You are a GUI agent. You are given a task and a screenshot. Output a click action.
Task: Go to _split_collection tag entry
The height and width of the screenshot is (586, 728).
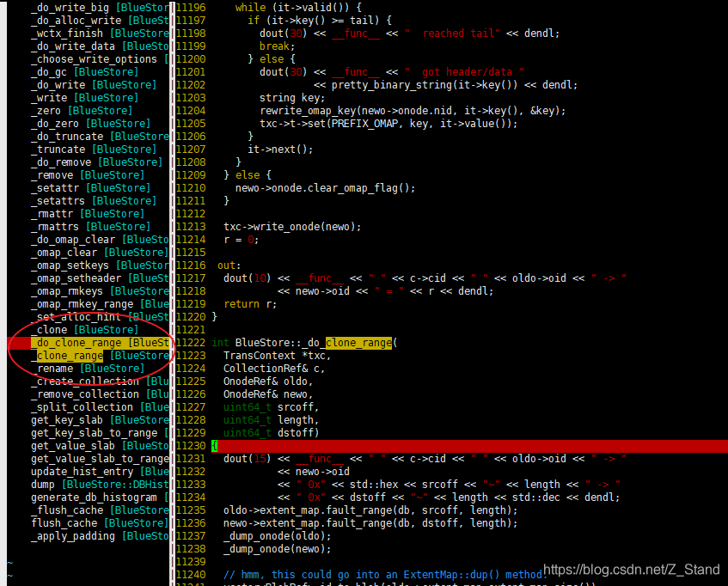tap(100, 407)
